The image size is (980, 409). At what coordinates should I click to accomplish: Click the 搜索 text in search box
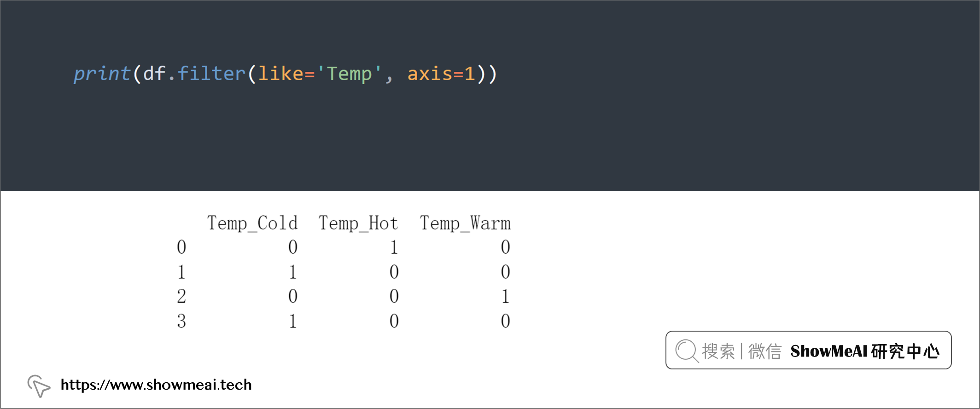(x=718, y=351)
